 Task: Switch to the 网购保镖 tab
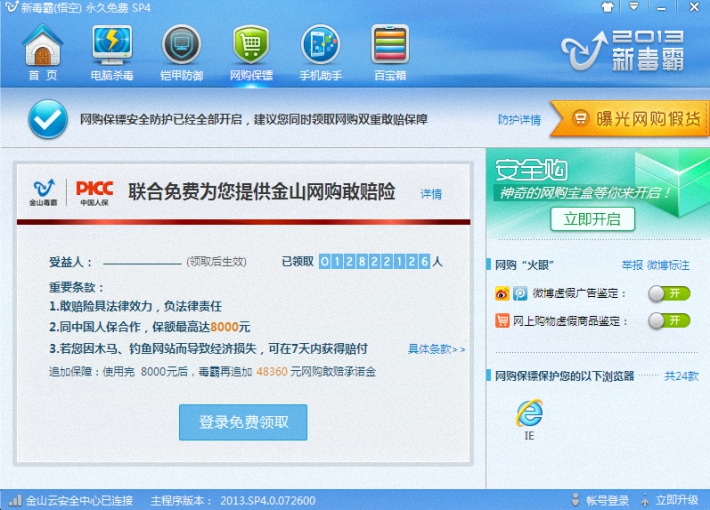pyautogui.click(x=251, y=51)
